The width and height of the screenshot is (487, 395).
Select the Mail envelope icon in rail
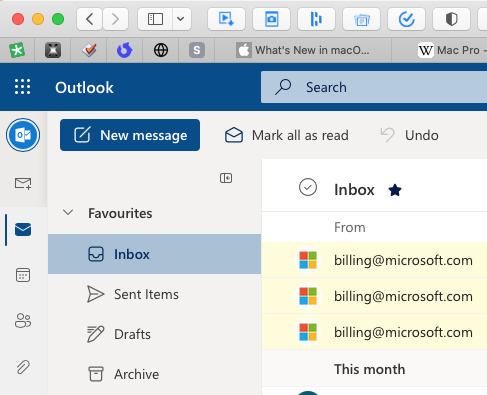click(x=23, y=229)
